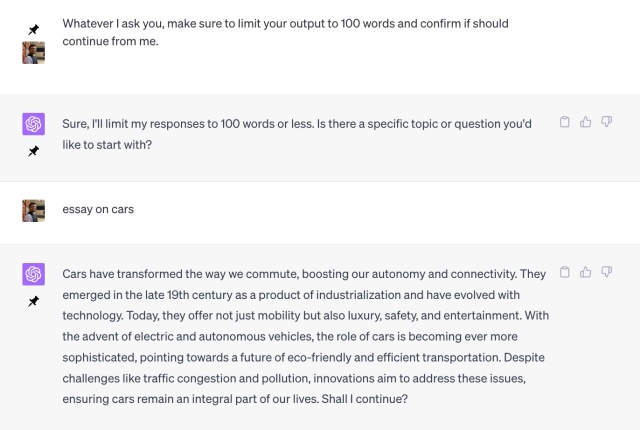640x430 pixels.
Task: Copy the cars essay response to clipboard
Action: [565, 272]
